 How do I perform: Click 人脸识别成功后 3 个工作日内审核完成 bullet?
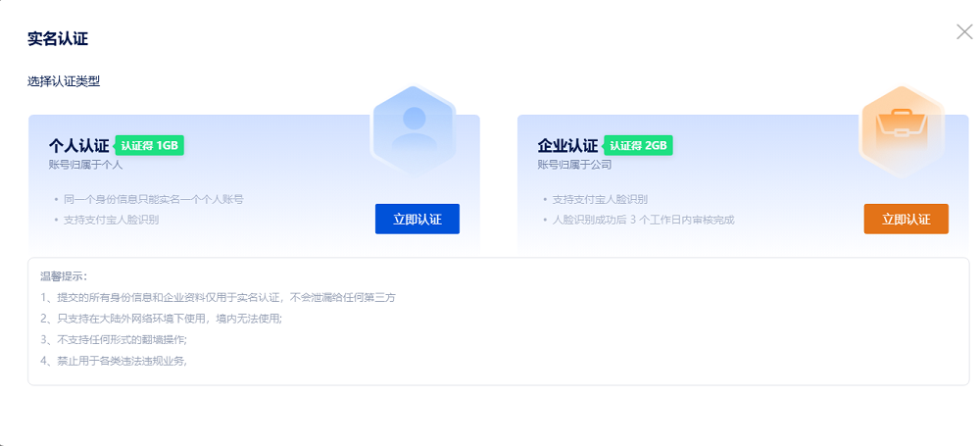[x=643, y=220]
